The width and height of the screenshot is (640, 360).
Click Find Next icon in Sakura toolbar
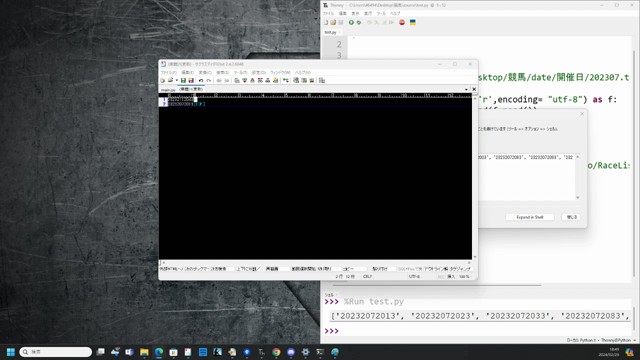pos(245,80)
